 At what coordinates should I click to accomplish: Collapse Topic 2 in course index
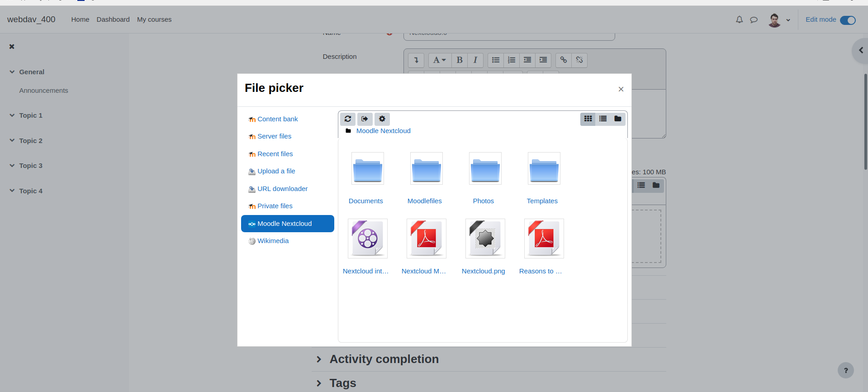[12, 140]
